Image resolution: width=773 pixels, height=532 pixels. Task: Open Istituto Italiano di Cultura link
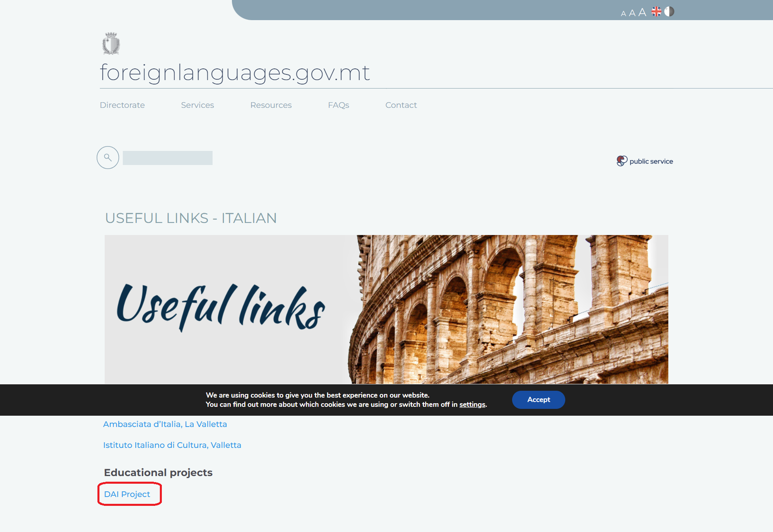172,445
